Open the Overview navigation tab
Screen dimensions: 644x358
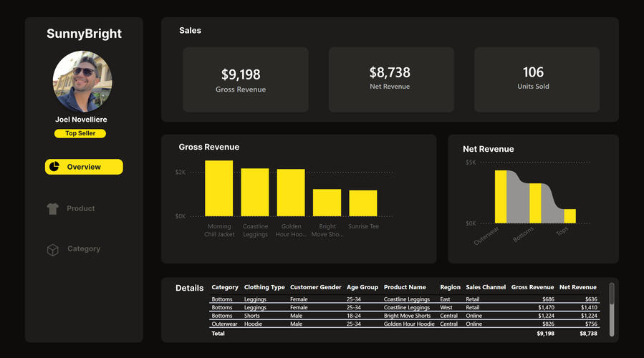(x=84, y=167)
